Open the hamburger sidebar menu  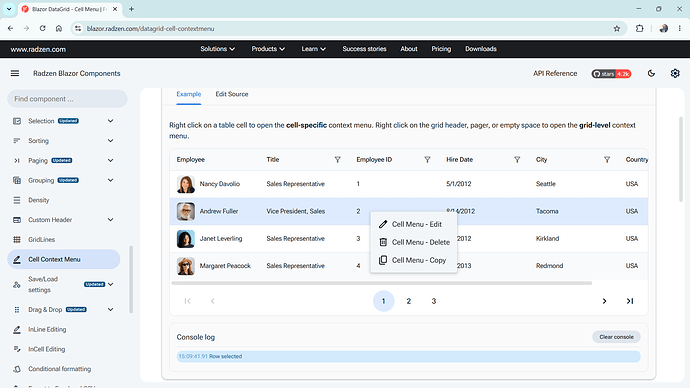coord(15,73)
